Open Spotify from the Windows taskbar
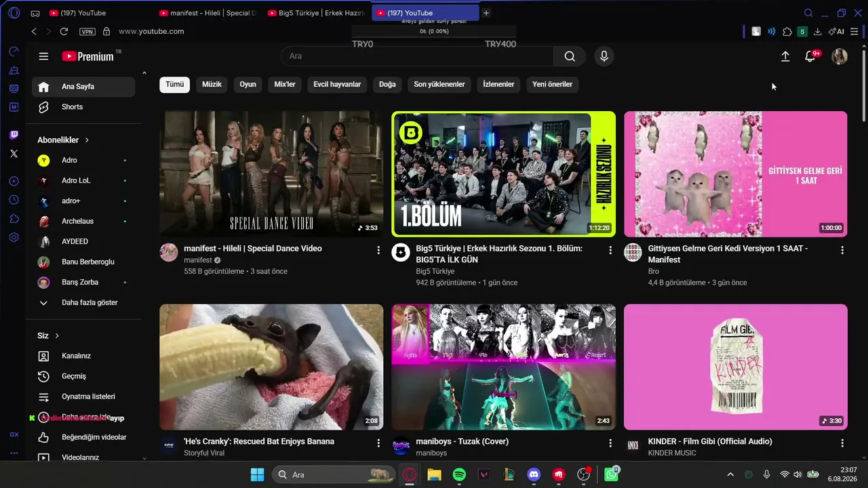This screenshot has height=488, width=868. [x=459, y=474]
